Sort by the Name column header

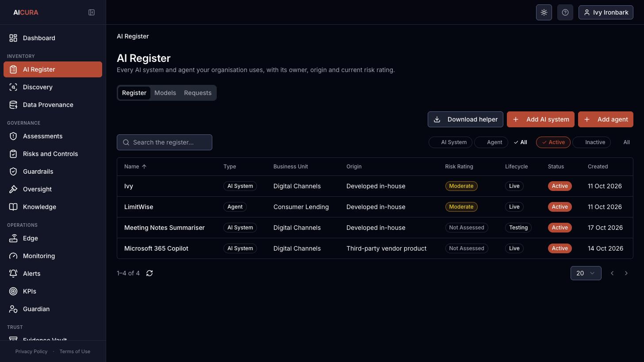135,167
